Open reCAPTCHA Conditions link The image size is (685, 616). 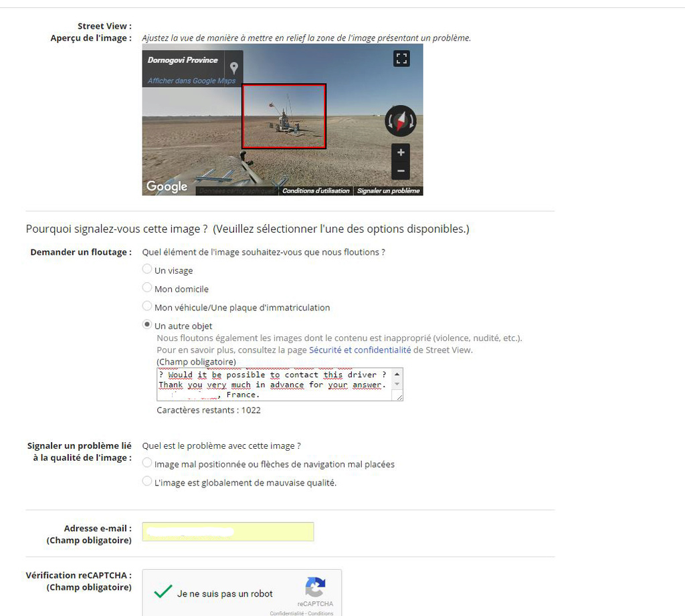click(320, 613)
